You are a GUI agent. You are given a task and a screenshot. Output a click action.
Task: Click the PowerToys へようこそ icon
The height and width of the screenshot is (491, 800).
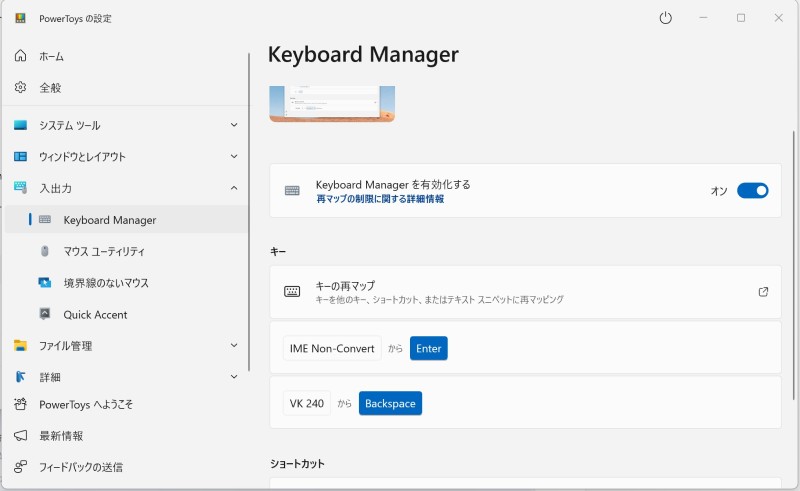coord(20,404)
